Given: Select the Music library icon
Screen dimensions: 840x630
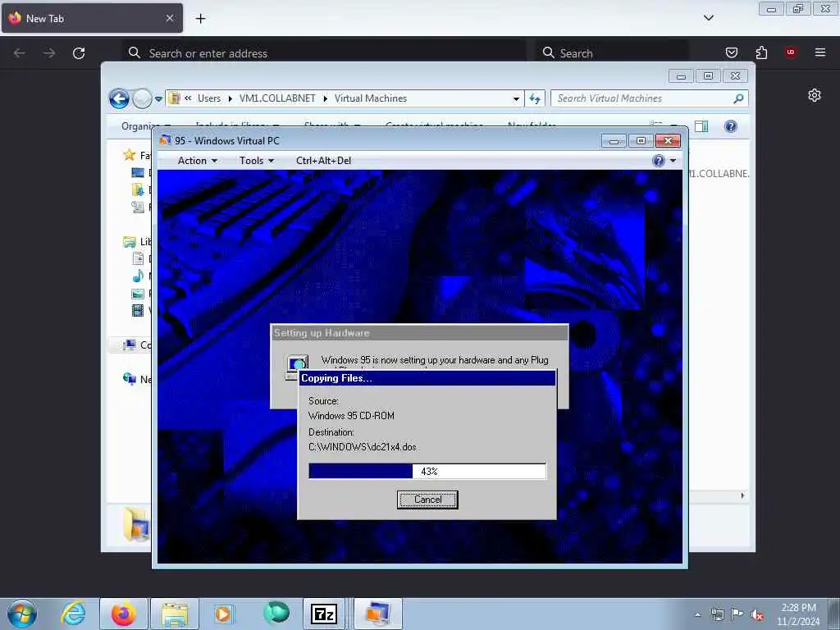Looking at the screenshot, I should click(x=138, y=276).
